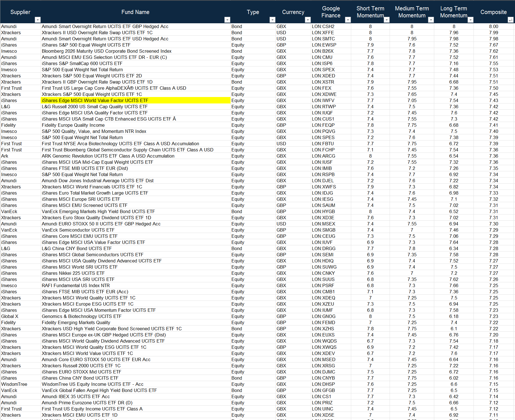Click the LON:CSH2 ticker cell
This screenshot has height=420, width=515.
pyautogui.click(x=331, y=26)
